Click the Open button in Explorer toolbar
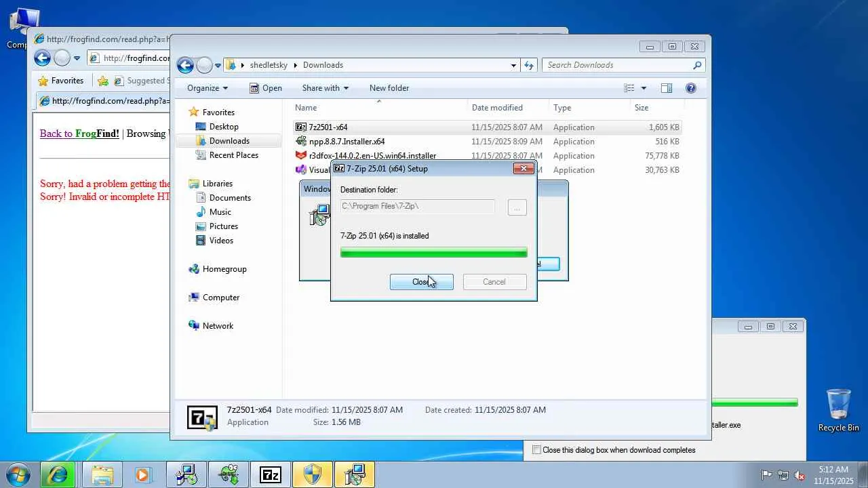The height and width of the screenshot is (488, 868). 266,88
